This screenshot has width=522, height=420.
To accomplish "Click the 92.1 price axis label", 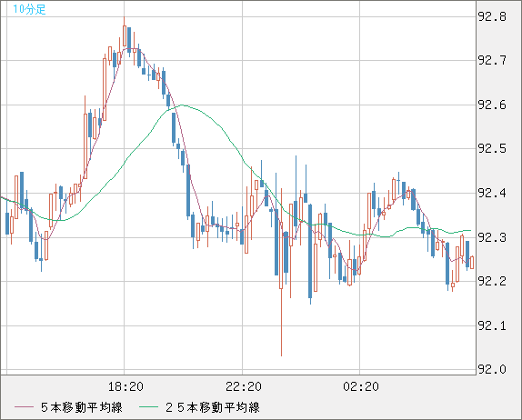I will click(x=492, y=325).
